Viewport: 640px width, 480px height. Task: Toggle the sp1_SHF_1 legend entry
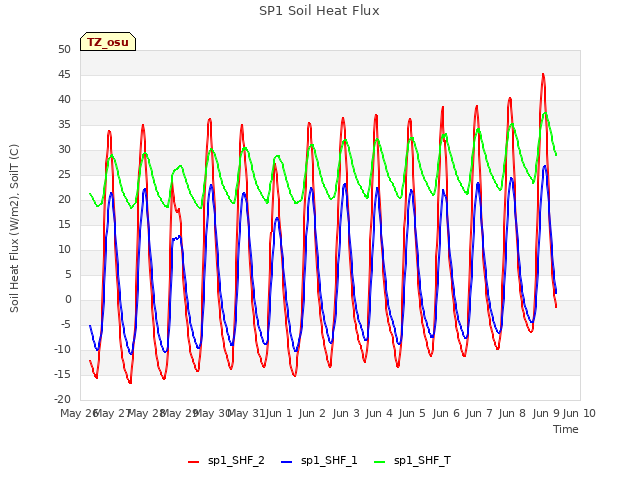coord(319,460)
